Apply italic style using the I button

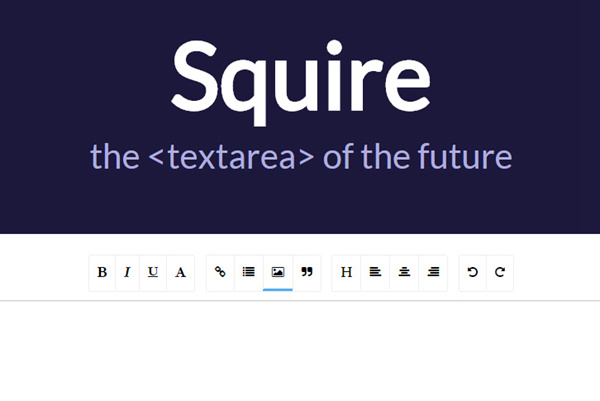127,272
